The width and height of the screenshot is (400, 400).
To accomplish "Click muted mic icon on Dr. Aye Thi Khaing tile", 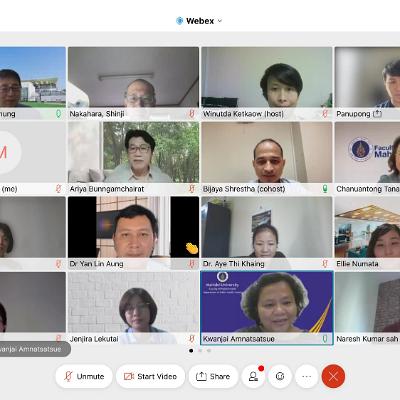I will tap(325, 264).
